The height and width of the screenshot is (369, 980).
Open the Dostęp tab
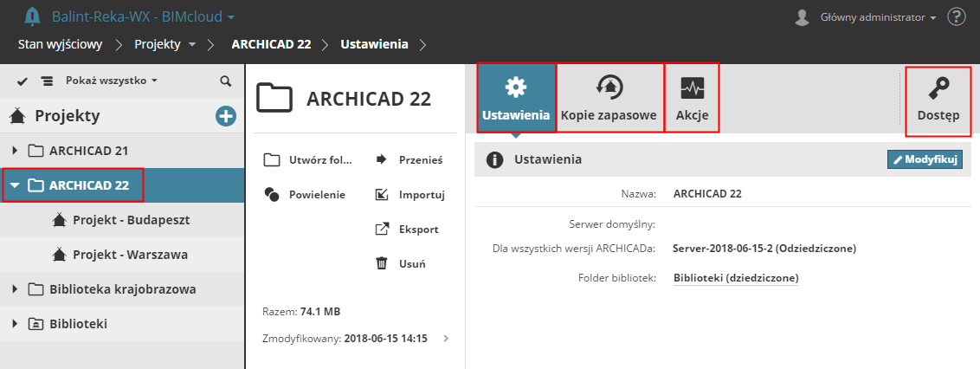tap(938, 101)
